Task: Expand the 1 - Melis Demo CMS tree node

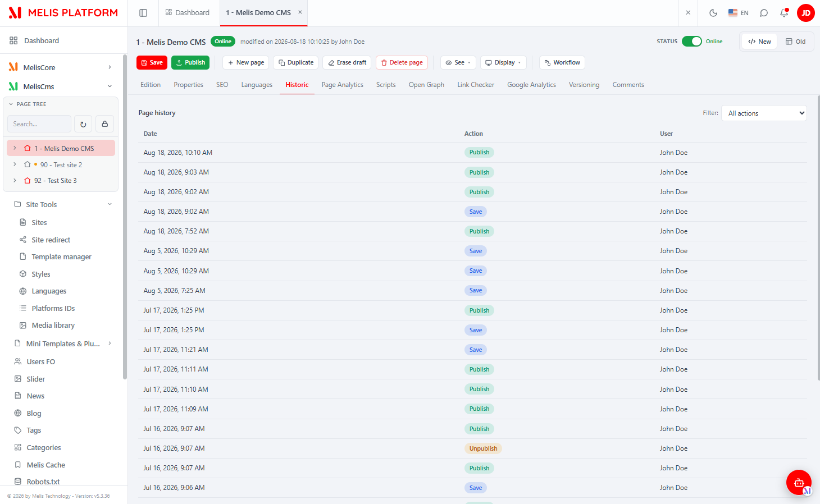Action: pyautogui.click(x=15, y=148)
